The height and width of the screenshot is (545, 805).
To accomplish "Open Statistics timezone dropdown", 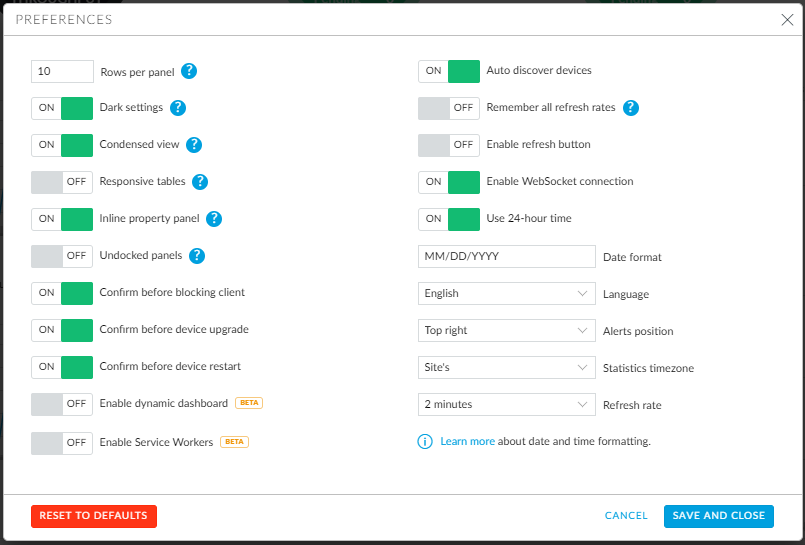I will (507, 367).
